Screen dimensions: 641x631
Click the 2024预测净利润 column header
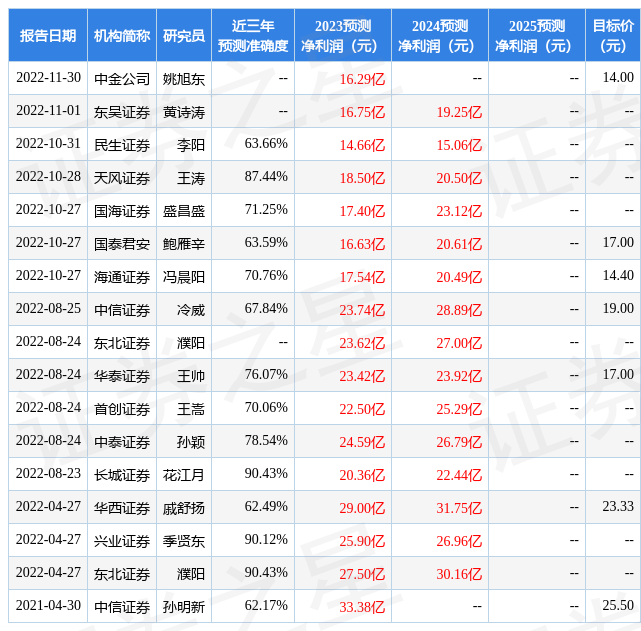coord(440,36)
